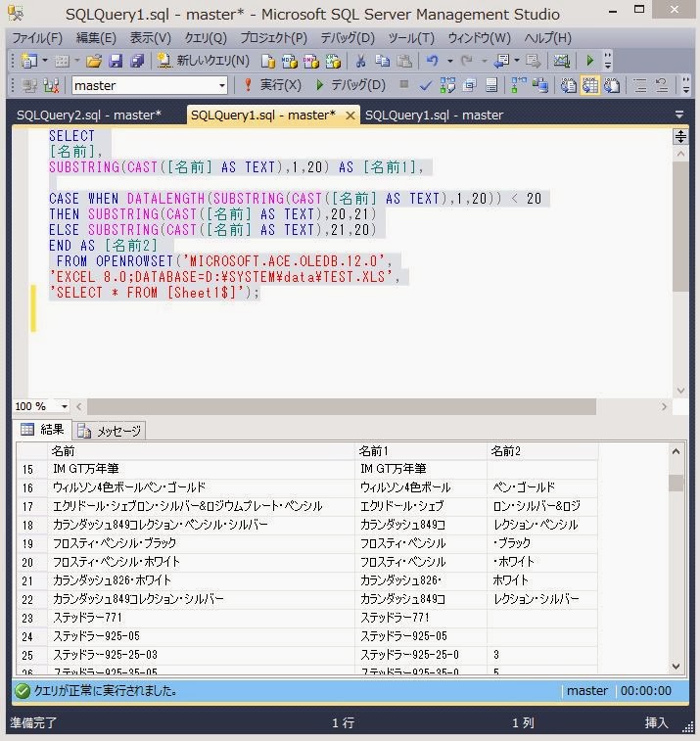Select row 17 header in results
Image resolution: width=700 pixels, height=741 pixels.
click(x=31, y=506)
